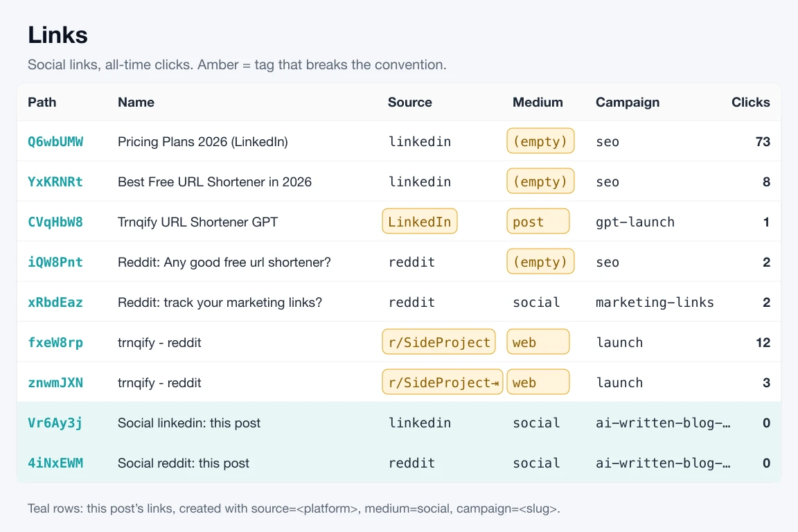Select "trnqify - reddit" in the znwmJXN row
This screenshot has width=798, height=532.
159,383
